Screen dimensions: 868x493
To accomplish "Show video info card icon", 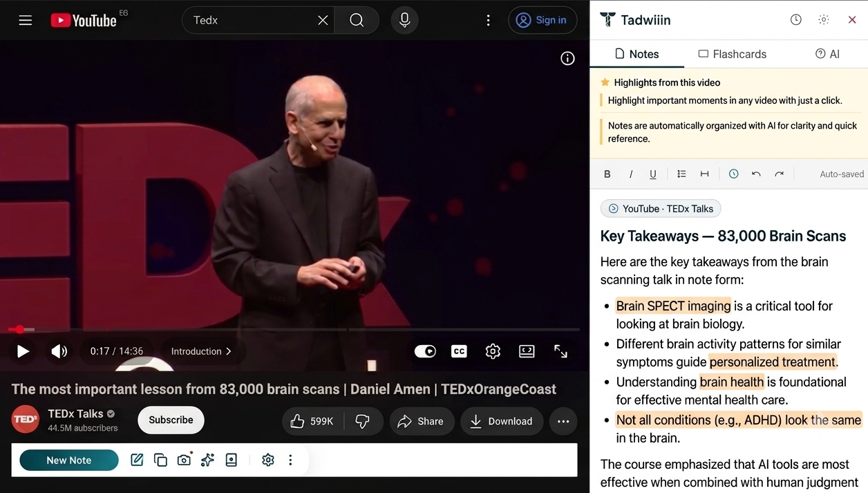I will 567,59.
